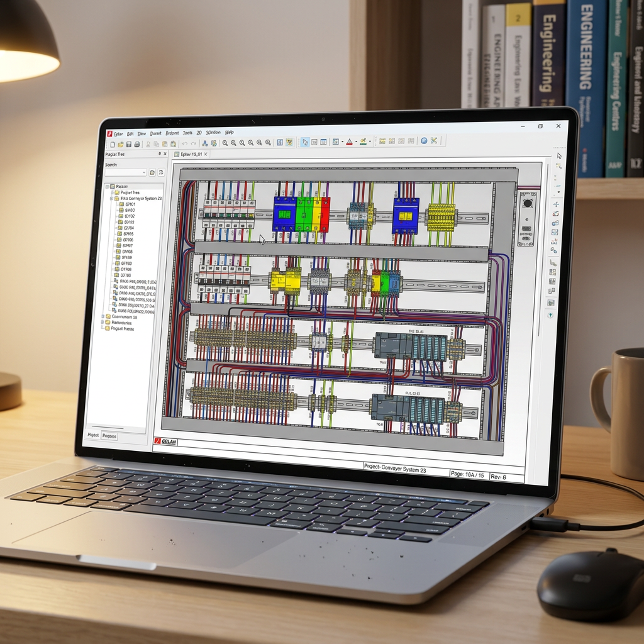644x644 pixels.
Task: Click the teal pin icon at bottom of right toolbar
Action: (x=550, y=315)
